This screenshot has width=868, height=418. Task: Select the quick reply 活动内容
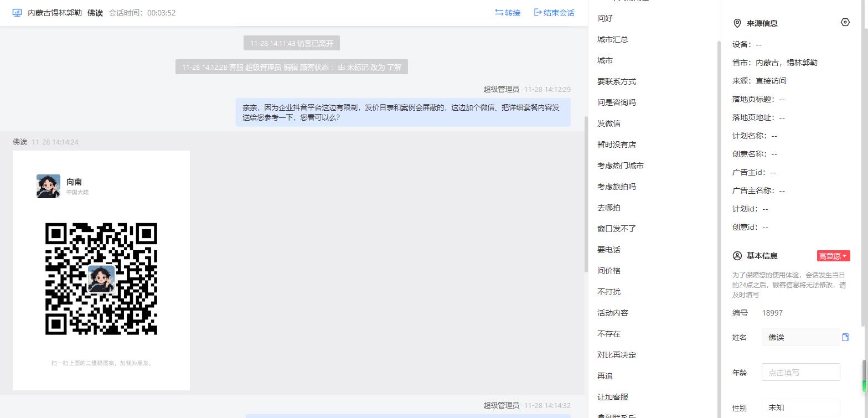(x=613, y=313)
